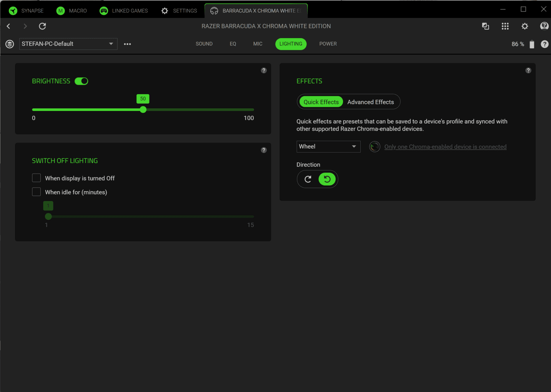Click the help icon beside battery
This screenshot has height=392, width=551.
[x=545, y=44]
